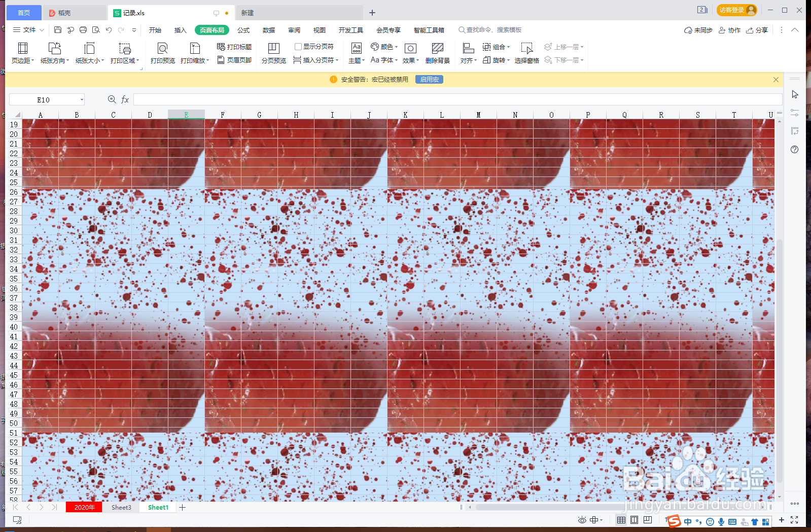Switch to the 2020年 sheet tab
The width and height of the screenshot is (811, 532).
(84, 507)
